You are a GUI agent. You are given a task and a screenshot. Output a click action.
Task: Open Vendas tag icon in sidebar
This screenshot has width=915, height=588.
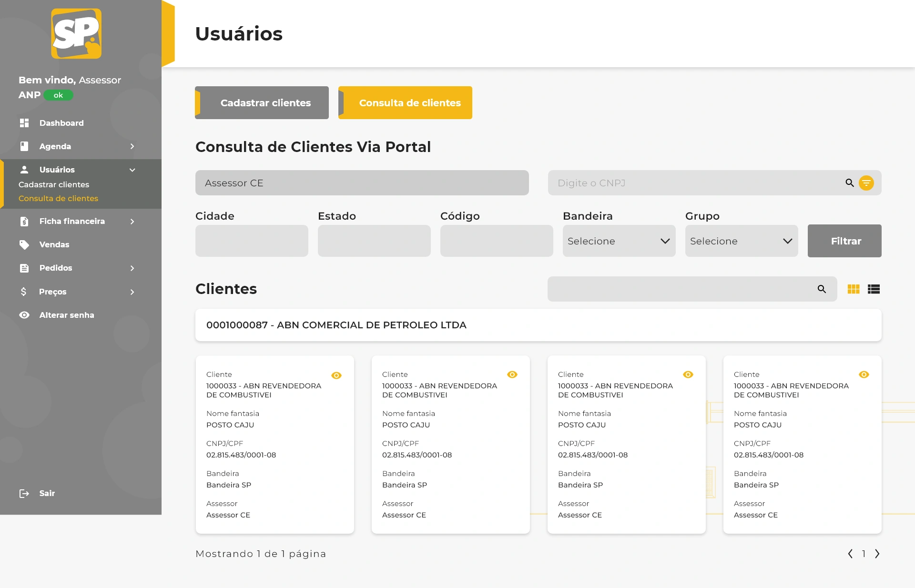(24, 245)
